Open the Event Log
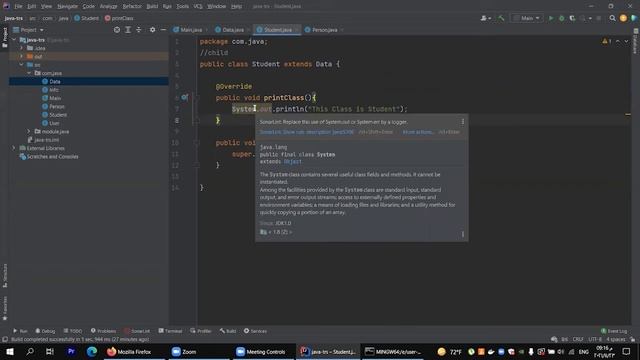The height and width of the screenshot is (360, 640). (614, 331)
